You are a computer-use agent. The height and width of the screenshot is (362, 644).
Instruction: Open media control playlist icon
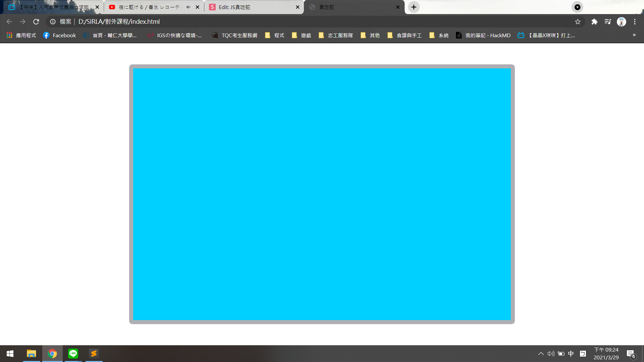click(608, 22)
